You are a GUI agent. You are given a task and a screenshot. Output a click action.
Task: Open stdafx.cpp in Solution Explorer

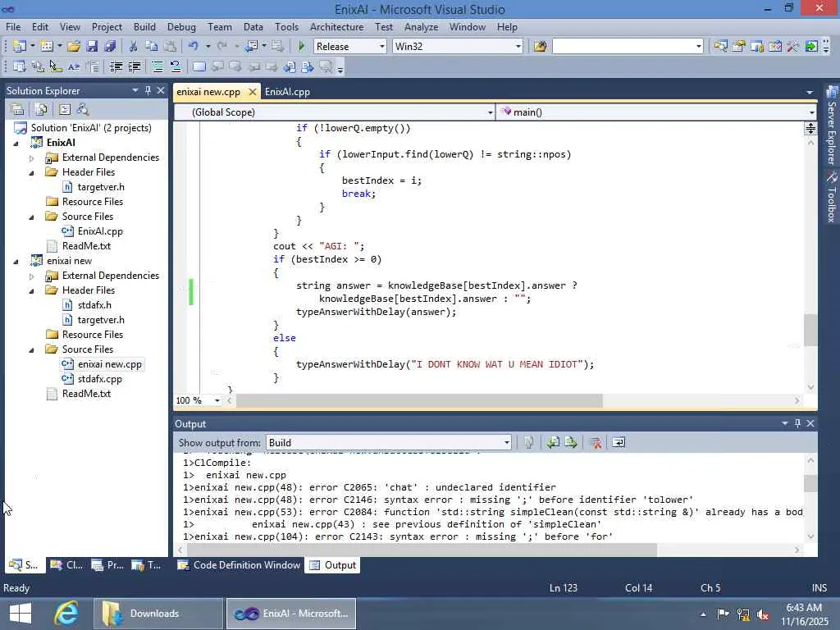point(99,379)
